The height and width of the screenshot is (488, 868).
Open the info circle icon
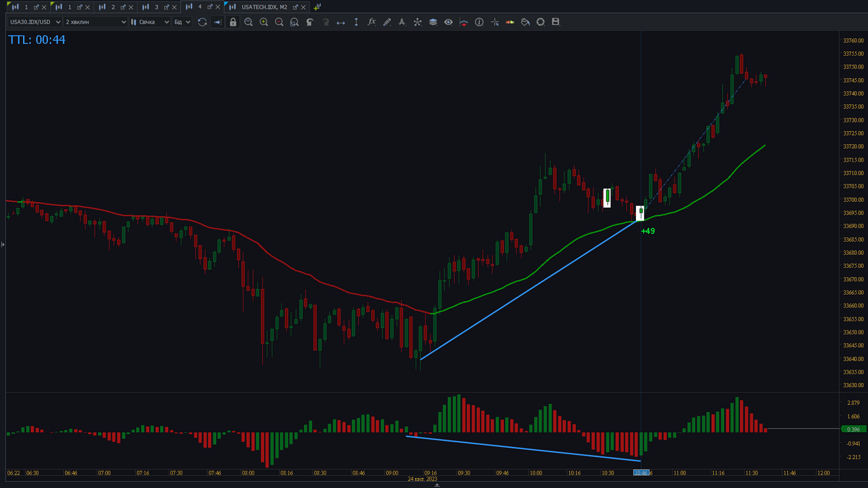pyautogui.click(x=479, y=22)
